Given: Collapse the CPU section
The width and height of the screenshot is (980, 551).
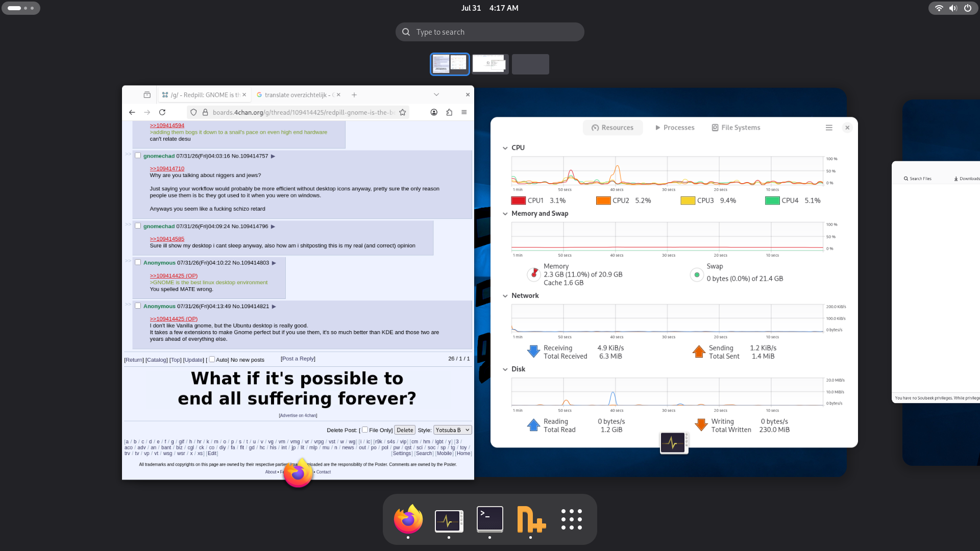Looking at the screenshot, I should 505,148.
